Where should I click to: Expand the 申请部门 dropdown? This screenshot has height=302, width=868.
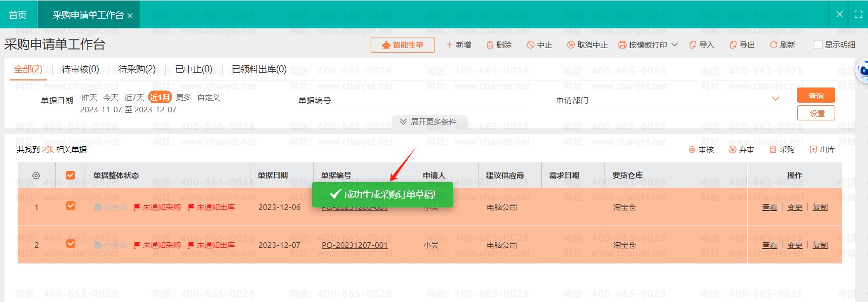point(775,99)
